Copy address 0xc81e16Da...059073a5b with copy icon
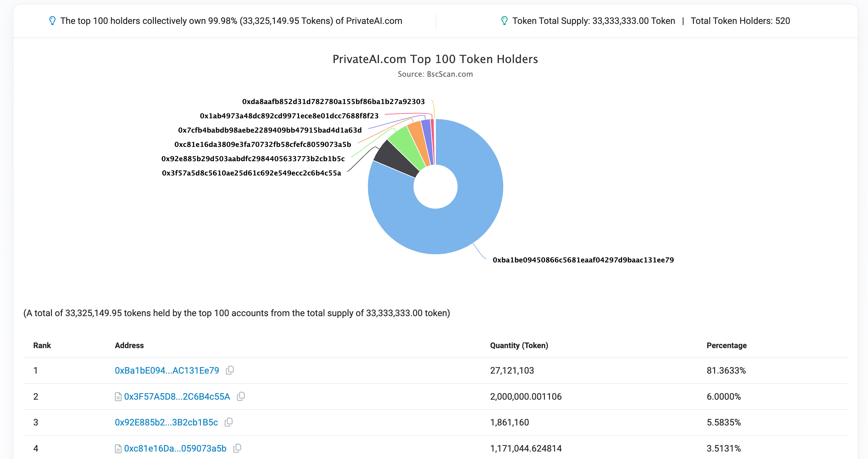The image size is (868, 459). [x=237, y=448]
